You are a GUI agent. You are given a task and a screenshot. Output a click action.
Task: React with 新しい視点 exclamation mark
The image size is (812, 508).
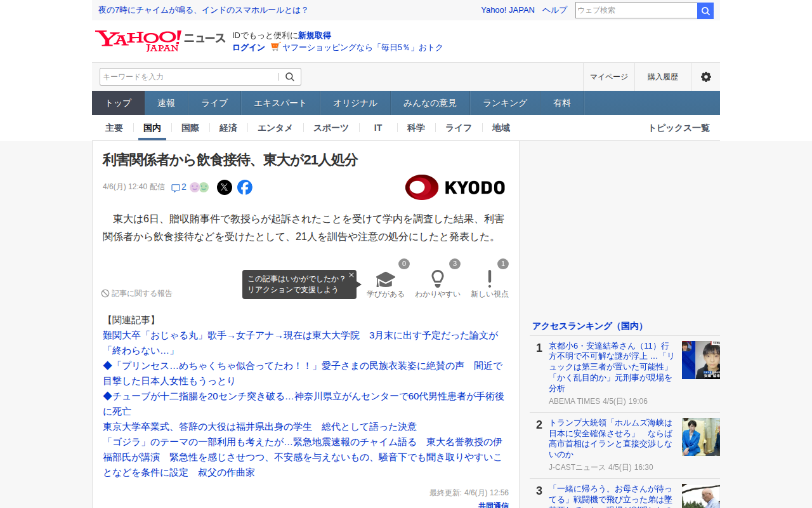point(489,279)
